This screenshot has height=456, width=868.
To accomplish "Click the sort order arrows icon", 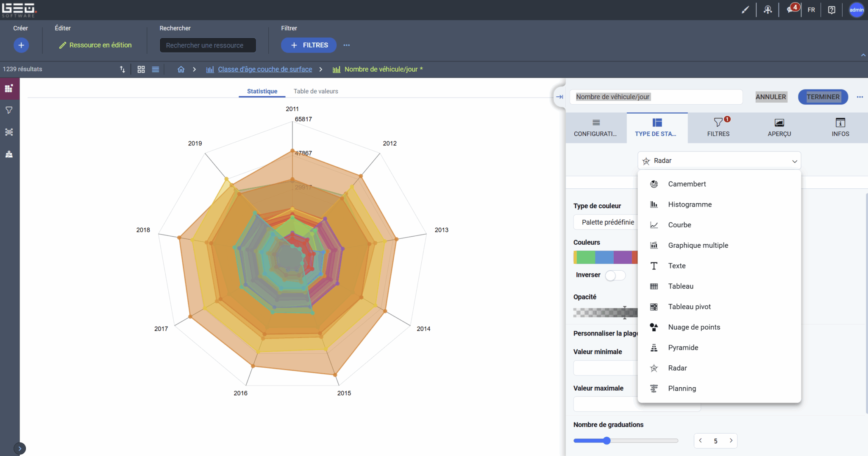I will point(122,69).
